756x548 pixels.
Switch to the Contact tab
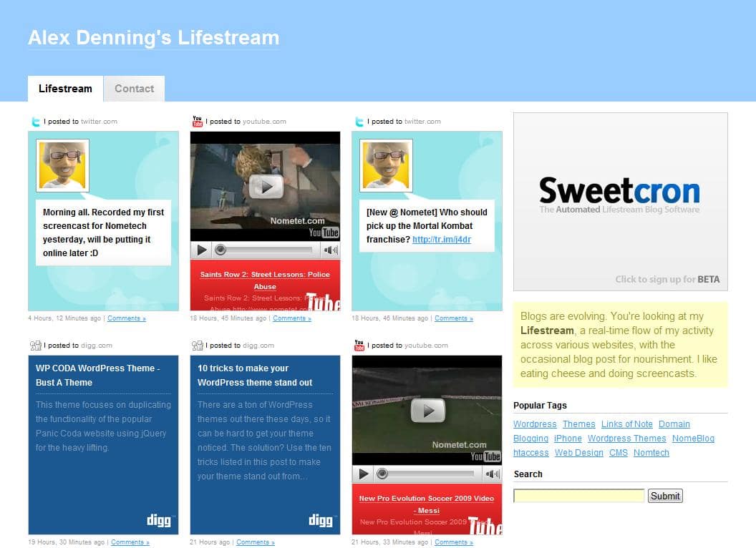coord(134,89)
